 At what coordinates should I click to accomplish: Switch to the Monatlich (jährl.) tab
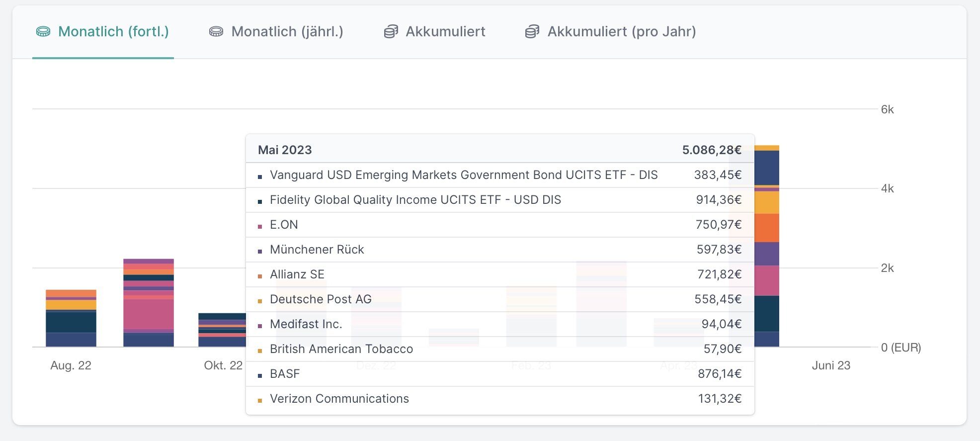pos(287,32)
